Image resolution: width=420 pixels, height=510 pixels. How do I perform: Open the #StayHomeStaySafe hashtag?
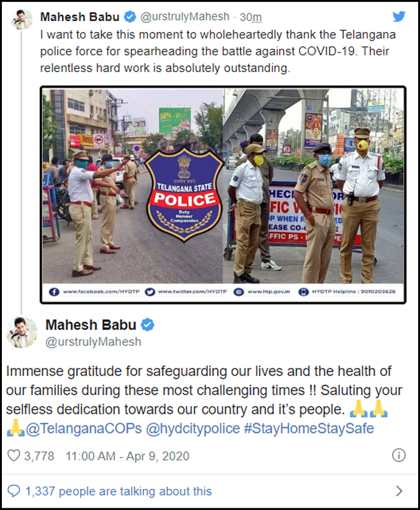309,428
